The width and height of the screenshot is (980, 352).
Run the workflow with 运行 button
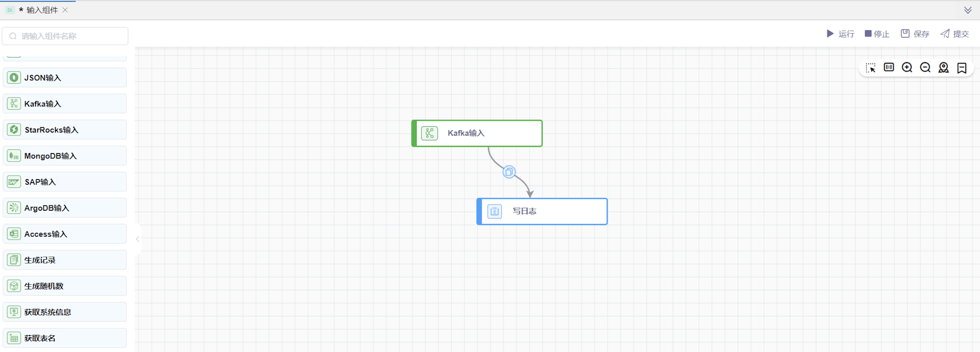841,34
